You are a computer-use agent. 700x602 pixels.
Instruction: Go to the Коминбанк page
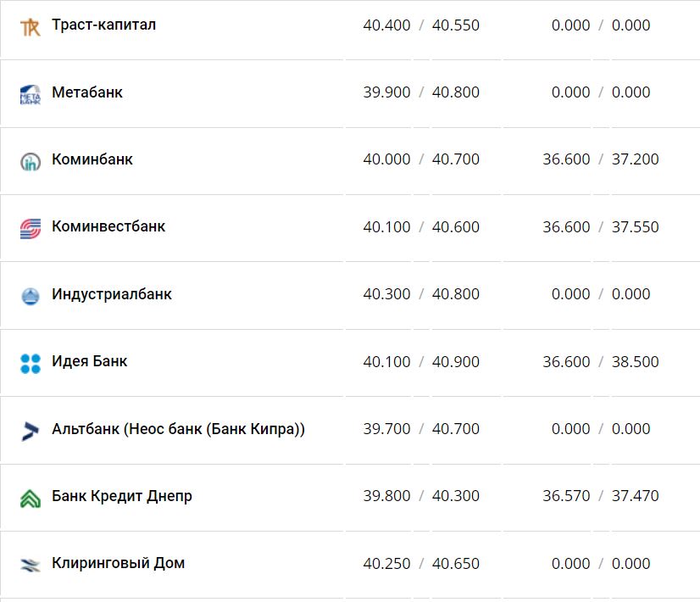pyautogui.click(x=92, y=159)
